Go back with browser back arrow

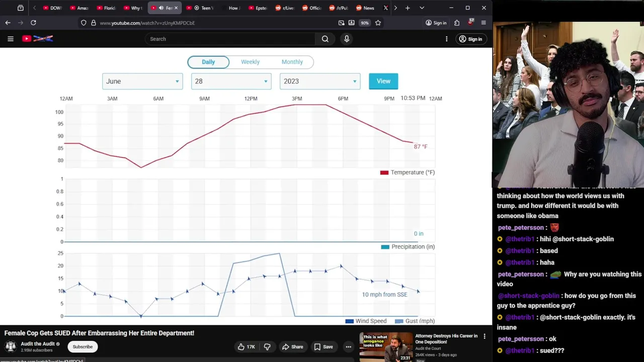tap(8, 23)
